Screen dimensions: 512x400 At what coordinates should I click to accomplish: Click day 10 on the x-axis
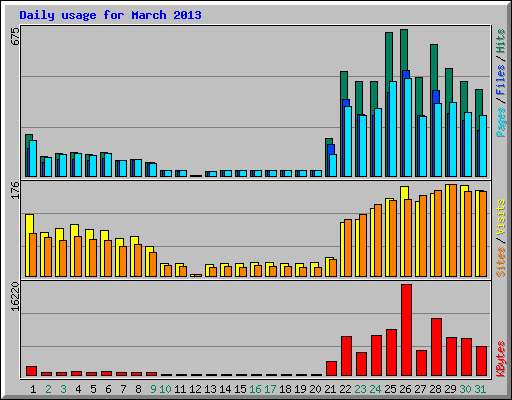[165, 389]
